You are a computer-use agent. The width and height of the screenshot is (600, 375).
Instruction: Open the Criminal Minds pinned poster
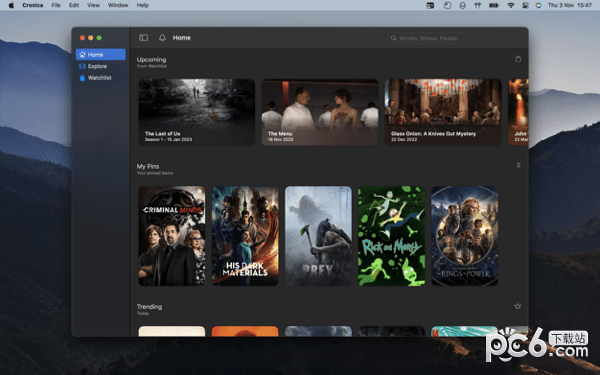(x=172, y=236)
